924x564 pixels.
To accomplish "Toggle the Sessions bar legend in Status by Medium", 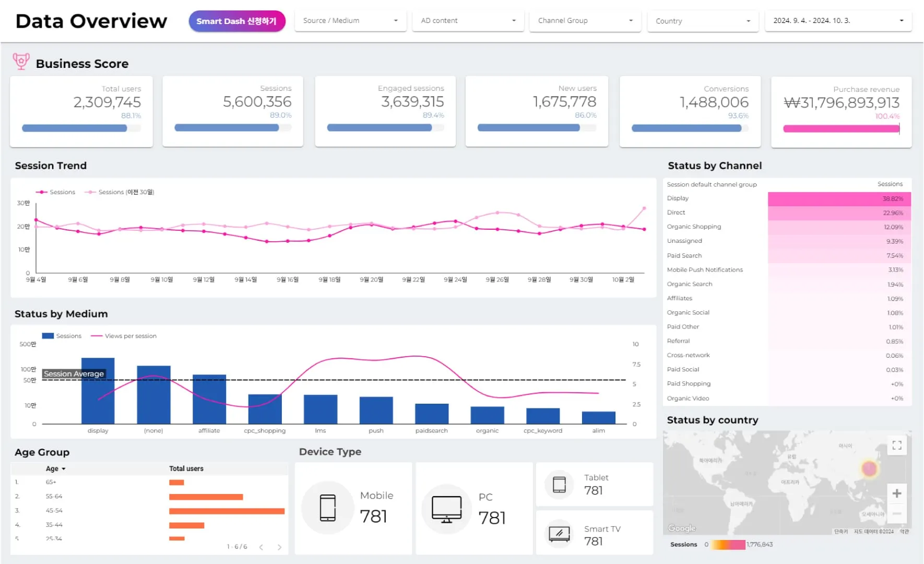I will coord(62,336).
